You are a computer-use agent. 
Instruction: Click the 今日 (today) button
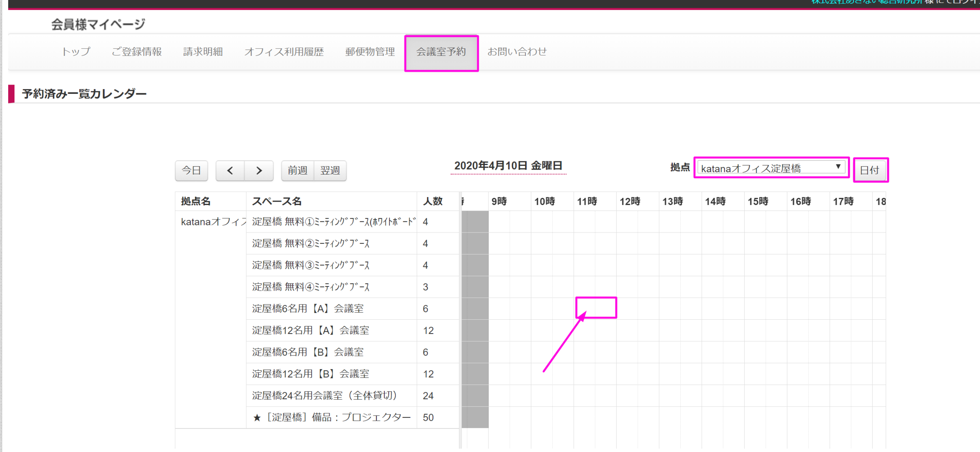(x=191, y=170)
